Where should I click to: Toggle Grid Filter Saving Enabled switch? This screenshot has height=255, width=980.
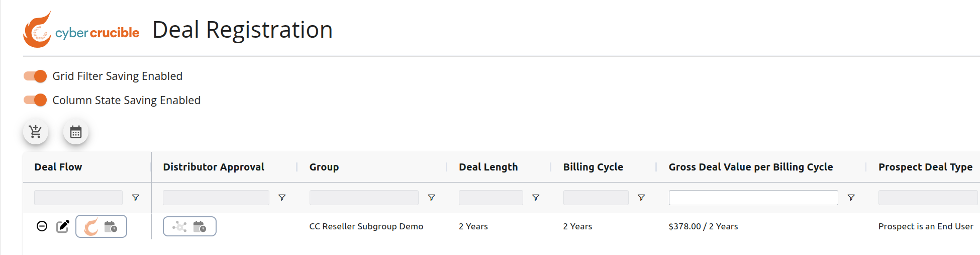pos(35,76)
